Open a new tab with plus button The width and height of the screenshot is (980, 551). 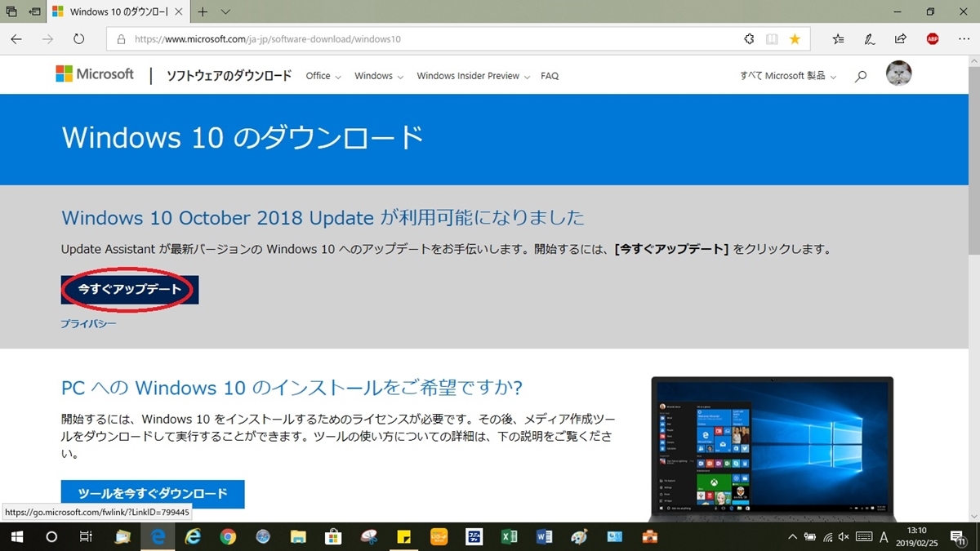point(203,11)
